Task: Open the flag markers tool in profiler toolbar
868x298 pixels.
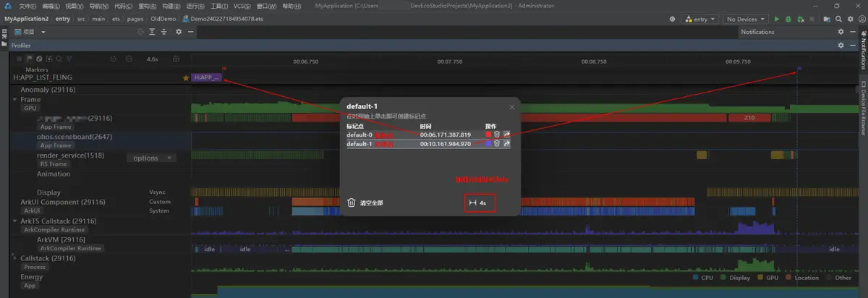Action: click(x=30, y=59)
